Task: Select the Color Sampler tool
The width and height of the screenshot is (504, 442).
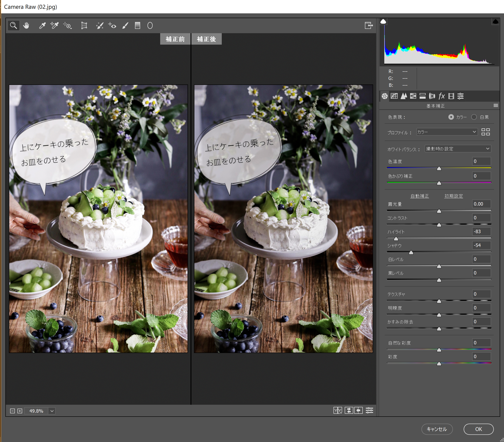Action: coord(54,25)
